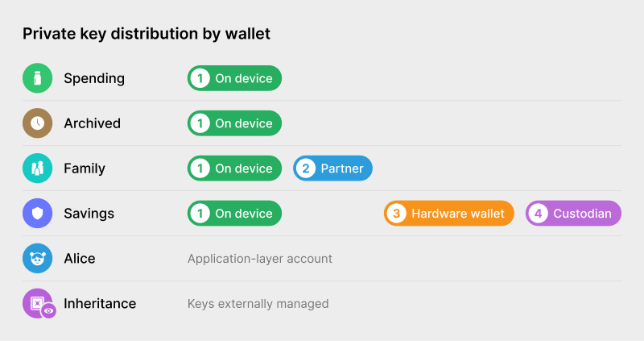This screenshot has height=341, width=644.
Task: Click the Application-layer account text
Action: pos(259,259)
